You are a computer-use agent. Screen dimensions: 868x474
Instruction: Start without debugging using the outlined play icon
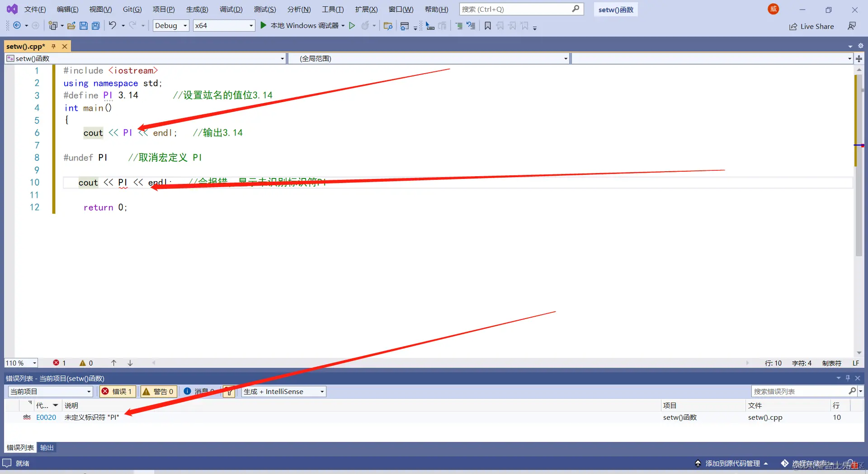point(352,26)
